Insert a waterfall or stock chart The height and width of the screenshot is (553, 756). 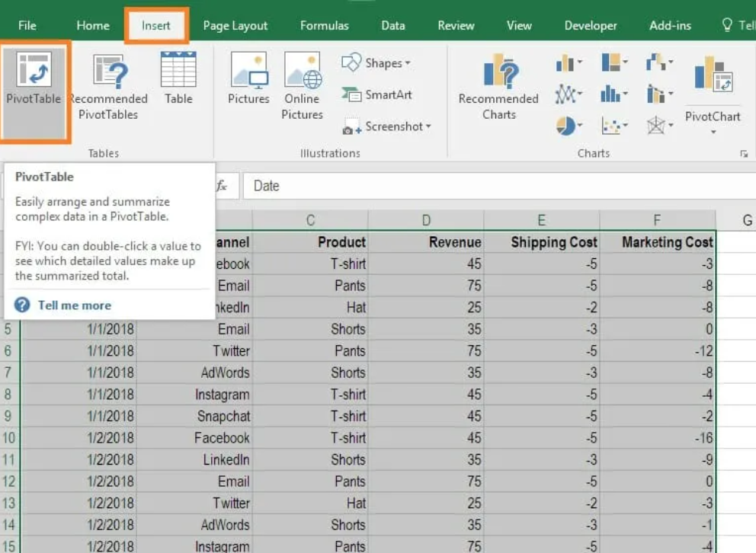point(659,62)
